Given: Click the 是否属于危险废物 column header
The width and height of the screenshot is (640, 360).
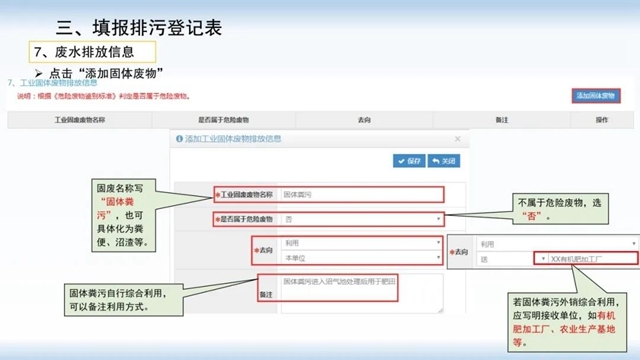Looking at the screenshot, I should point(224,120).
